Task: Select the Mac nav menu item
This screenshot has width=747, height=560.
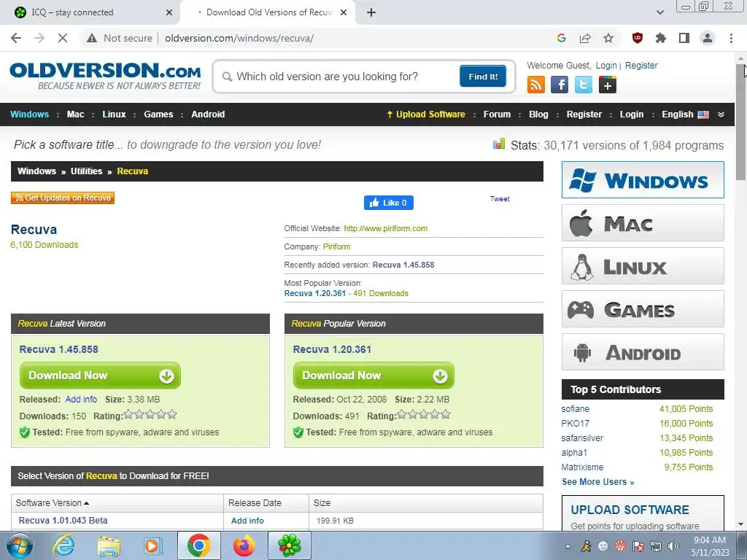Action: (75, 114)
